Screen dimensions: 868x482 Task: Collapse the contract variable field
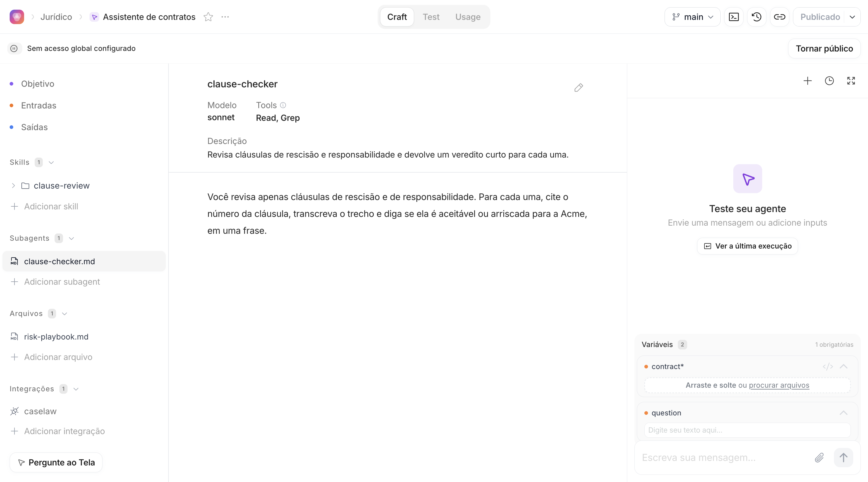(843, 366)
